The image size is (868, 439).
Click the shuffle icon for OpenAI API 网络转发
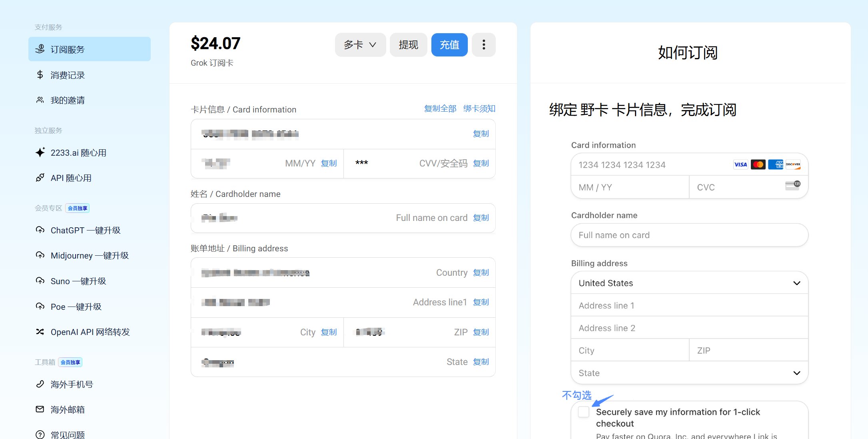(40, 332)
